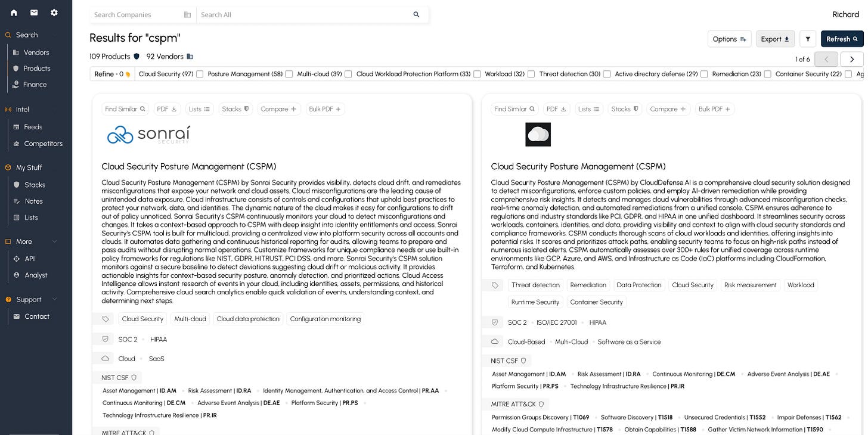
Task: Check the Threat detection (30) filter box
Action: pyautogui.click(x=606, y=74)
